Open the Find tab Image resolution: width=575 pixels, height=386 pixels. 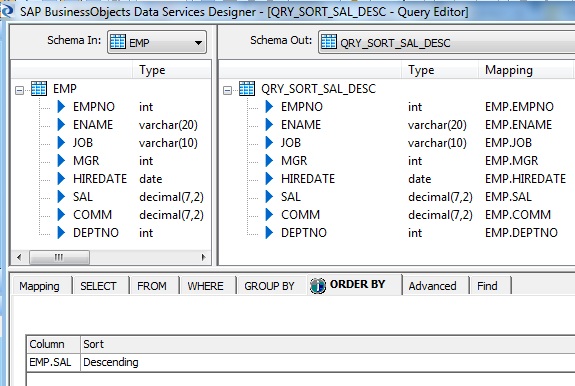(487, 286)
